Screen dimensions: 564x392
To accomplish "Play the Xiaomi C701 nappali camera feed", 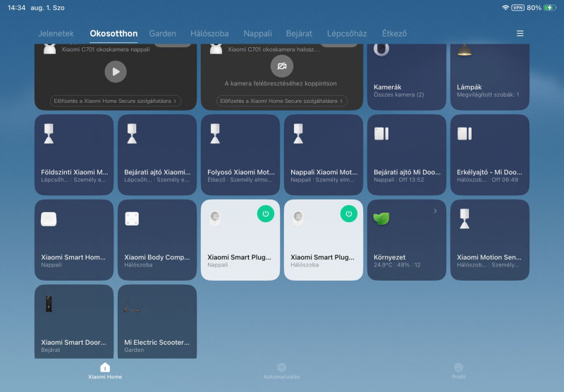I will [116, 72].
